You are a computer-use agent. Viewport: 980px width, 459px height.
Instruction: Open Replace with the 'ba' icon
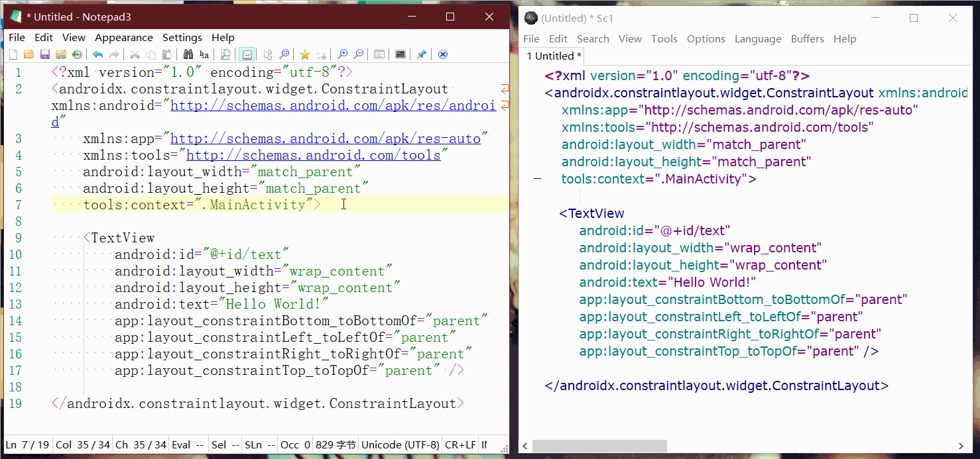tap(204, 54)
